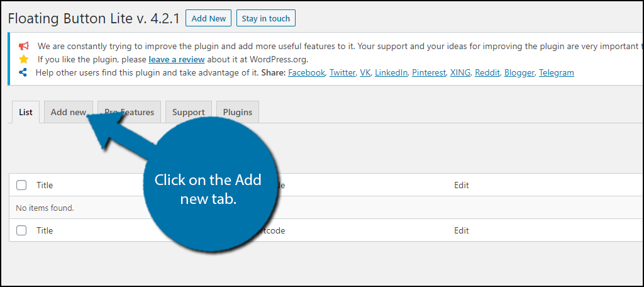Click the Stay in touch button
644x287 pixels.
[x=266, y=18]
